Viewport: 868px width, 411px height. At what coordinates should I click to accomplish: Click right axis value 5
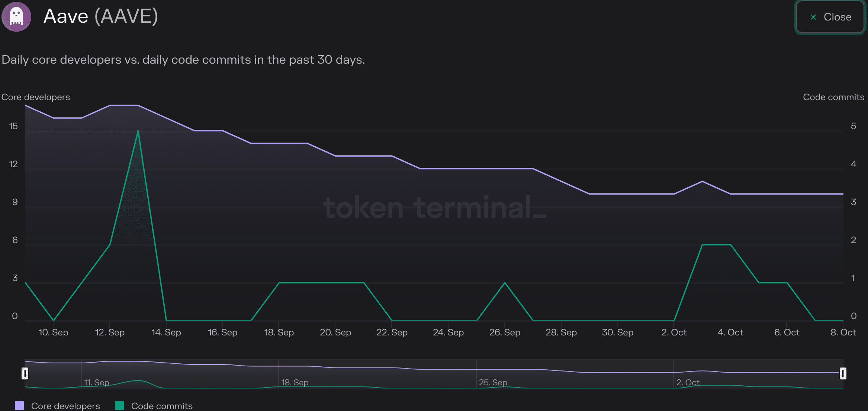853,126
